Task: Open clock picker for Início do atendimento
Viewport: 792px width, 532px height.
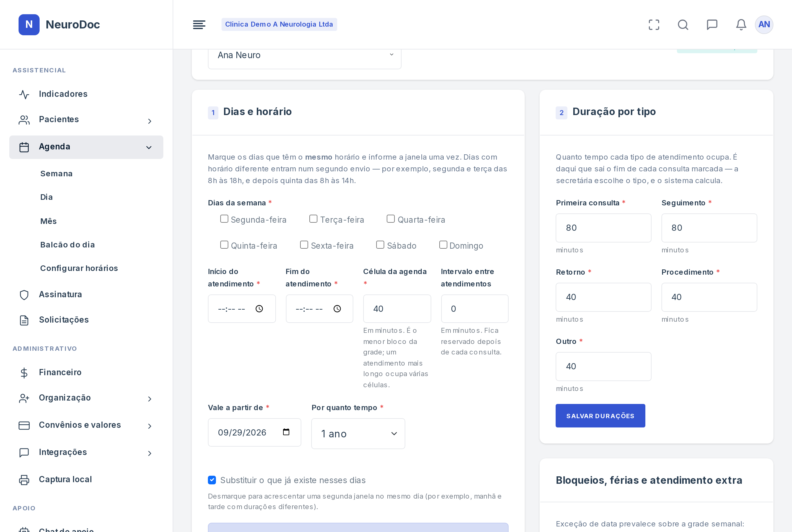Action: (259, 309)
